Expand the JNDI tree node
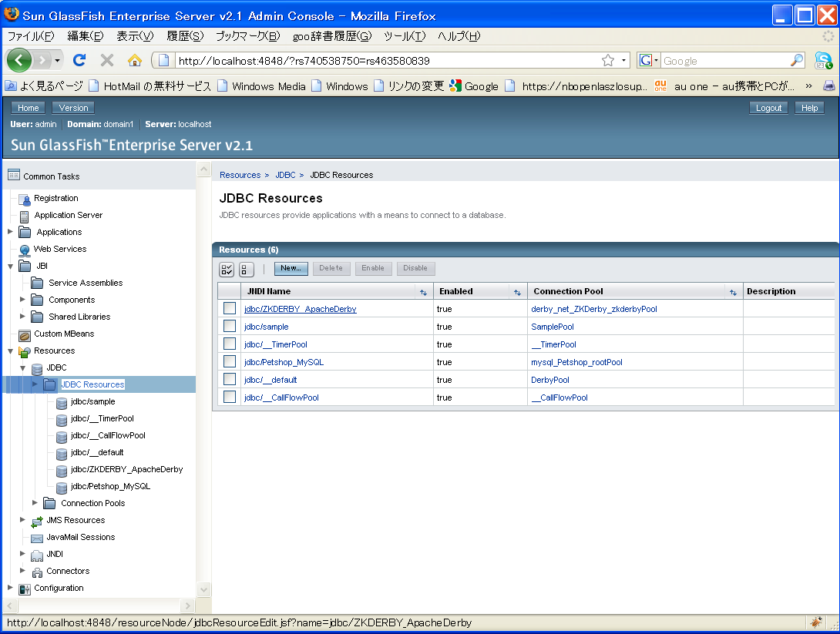Screen dimensions: 840x634 (x=22, y=553)
